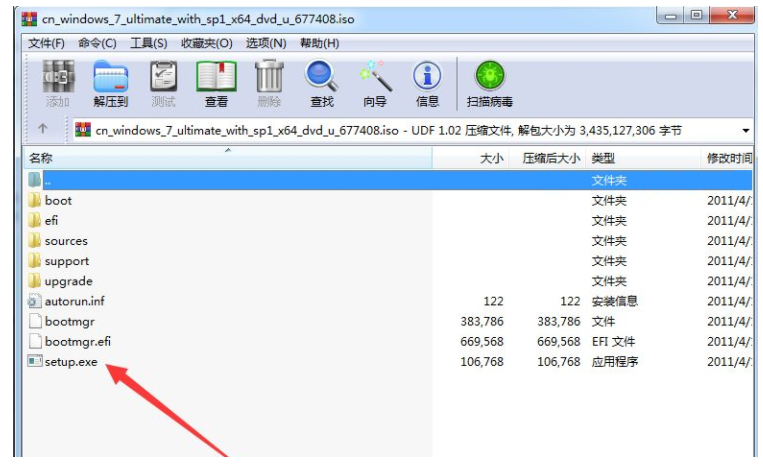Click the 删除 (Delete) trash icon
Viewport: 763px width, 467px height.
click(x=269, y=76)
